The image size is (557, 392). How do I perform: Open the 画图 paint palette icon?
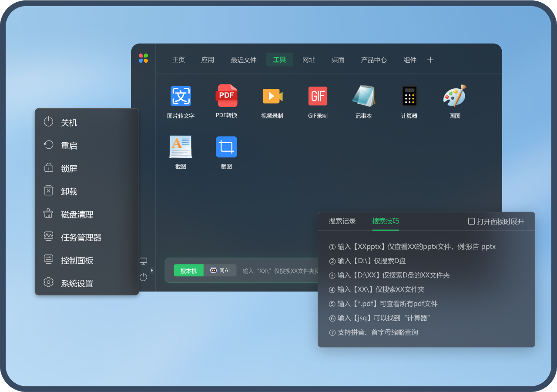click(455, 96)
